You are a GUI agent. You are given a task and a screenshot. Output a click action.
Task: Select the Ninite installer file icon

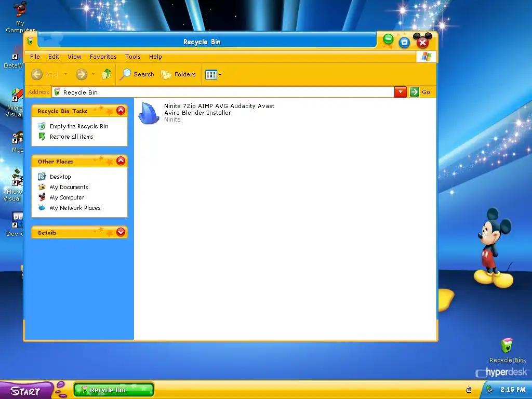coord(149,113)
